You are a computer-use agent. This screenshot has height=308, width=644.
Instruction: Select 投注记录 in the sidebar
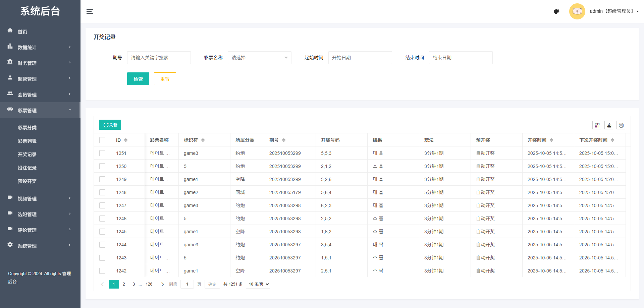tap(27, 168)
